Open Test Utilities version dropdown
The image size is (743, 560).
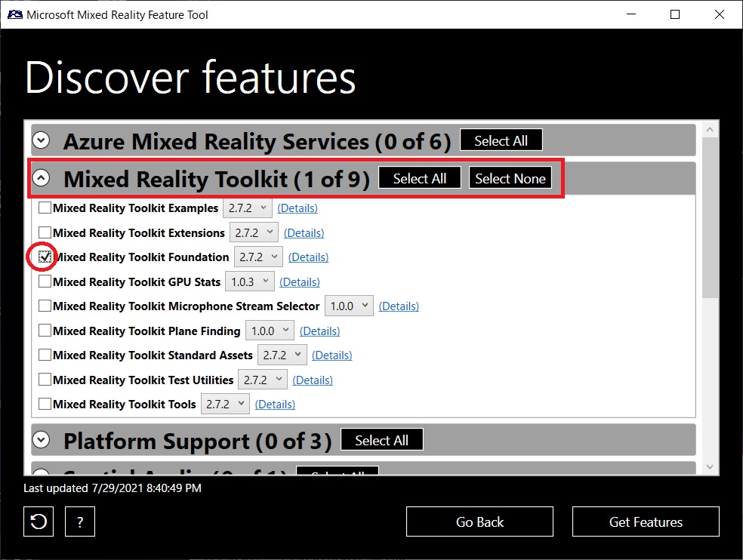pos(263,380)
